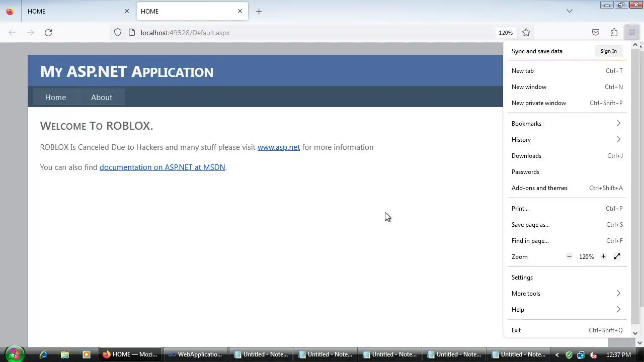
Task: Open the network tray icon
Action: 581,354
